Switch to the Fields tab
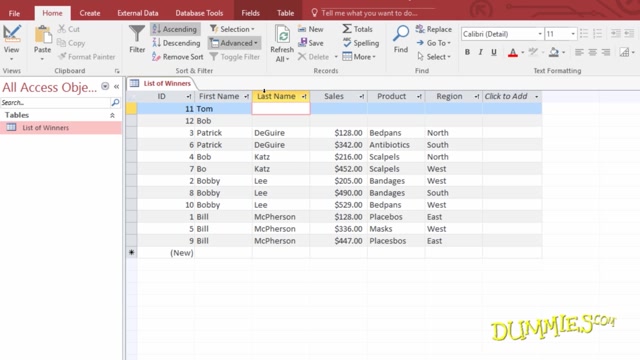 point(250,13)
